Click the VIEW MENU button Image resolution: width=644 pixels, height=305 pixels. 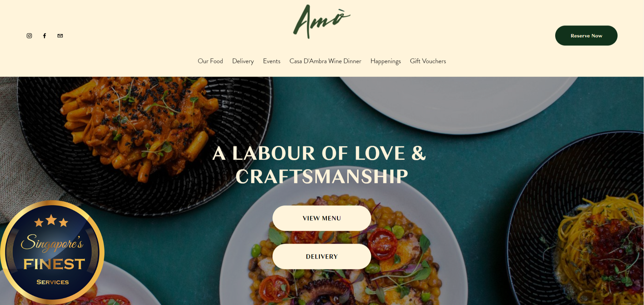tap(322, 218)
